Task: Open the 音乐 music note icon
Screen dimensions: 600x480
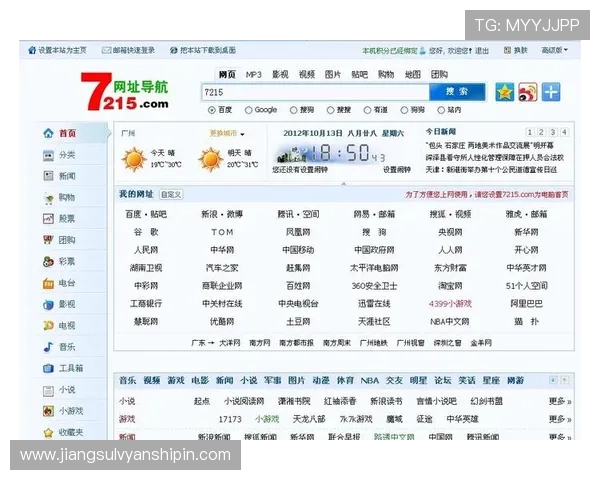Action: pyautogui.click(x=48, y=347)
